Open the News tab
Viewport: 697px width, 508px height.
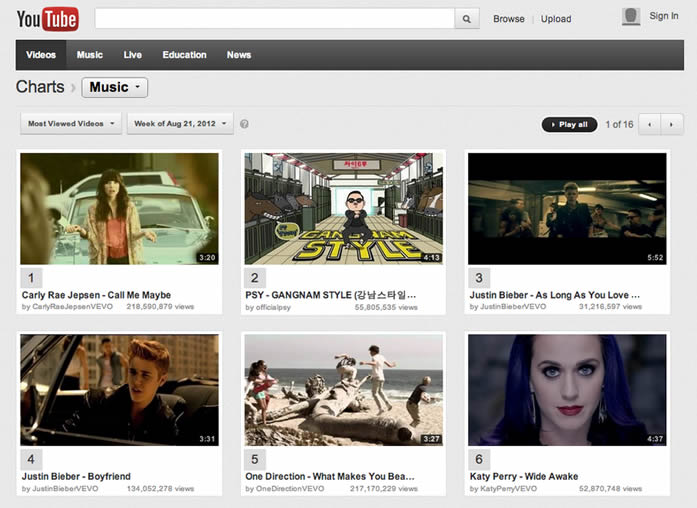(x=239, y=55)
